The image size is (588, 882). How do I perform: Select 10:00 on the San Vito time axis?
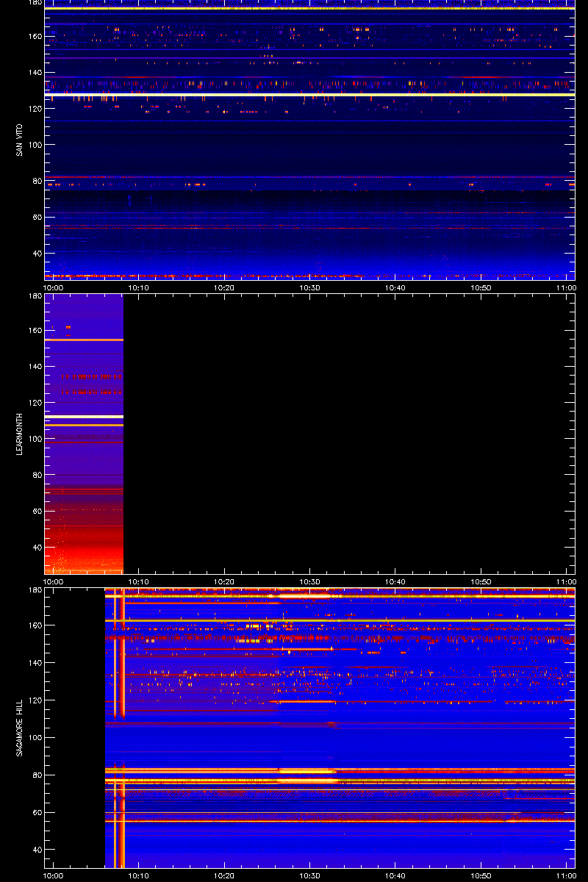coord(54,287)
